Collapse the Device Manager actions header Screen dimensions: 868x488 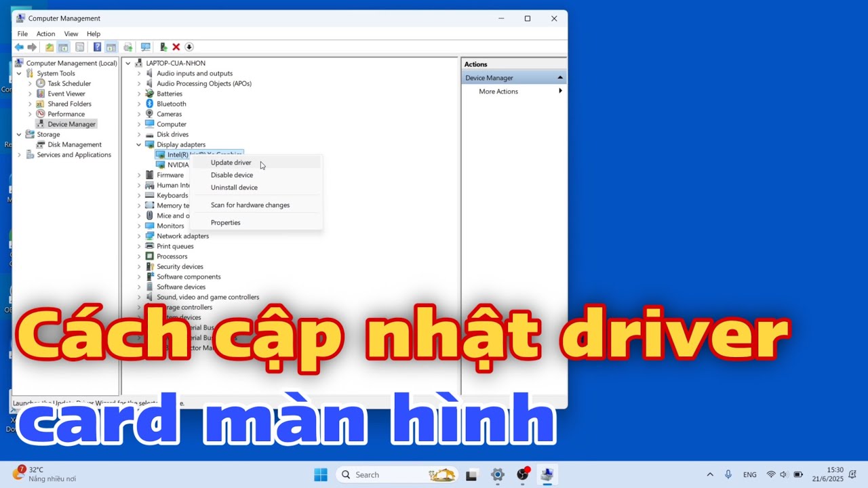560,78
